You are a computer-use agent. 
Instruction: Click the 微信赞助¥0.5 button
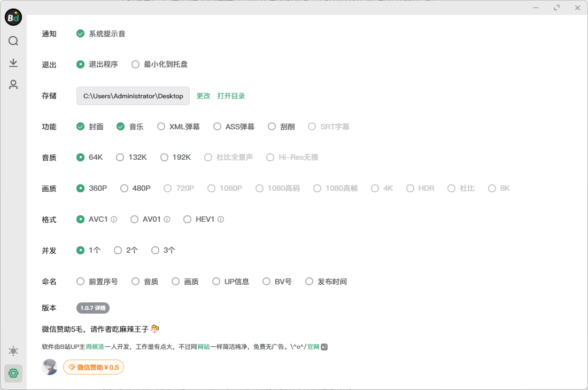pos(94,367)
